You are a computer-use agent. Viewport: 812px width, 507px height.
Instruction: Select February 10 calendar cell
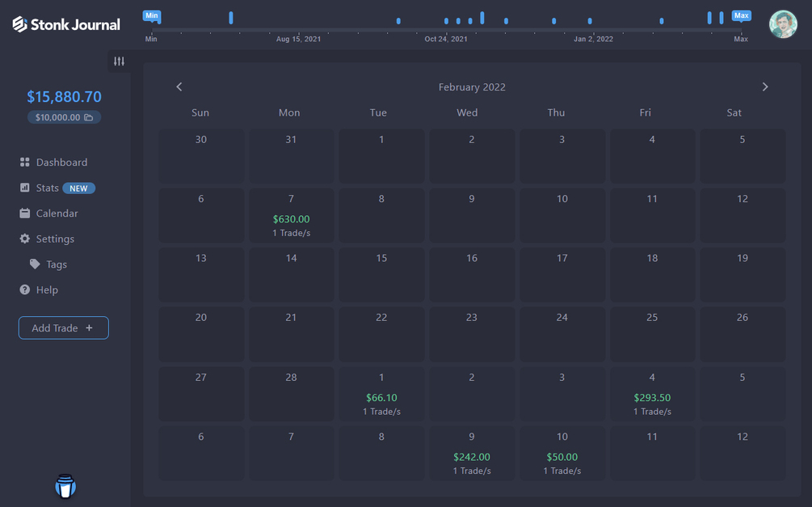[x=562, y=215]
